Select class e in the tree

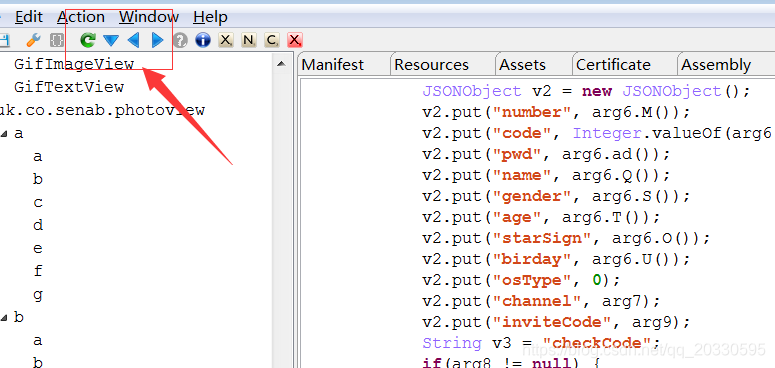coord(38,248)
